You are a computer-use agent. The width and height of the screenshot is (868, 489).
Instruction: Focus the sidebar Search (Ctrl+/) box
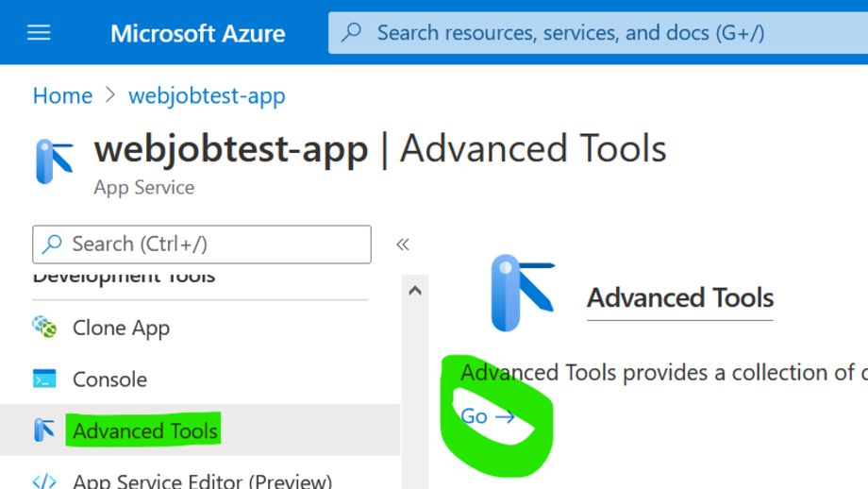click(202, 244)
